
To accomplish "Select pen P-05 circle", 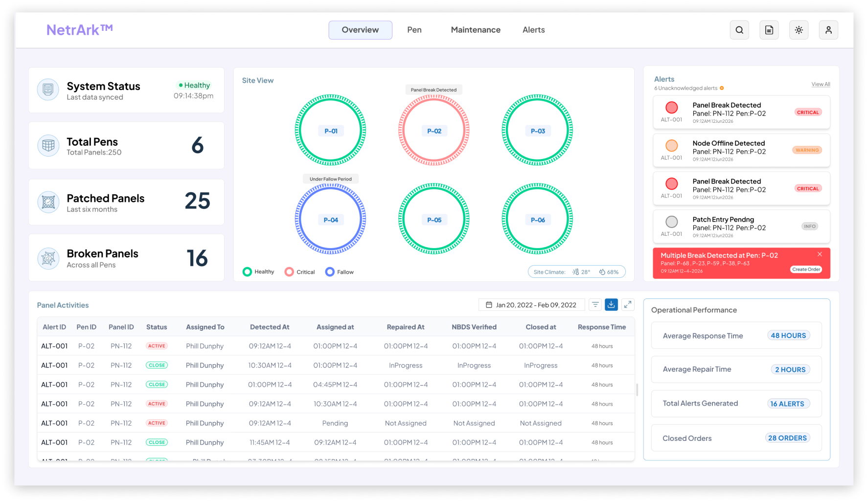I will [x=434, y=219].
